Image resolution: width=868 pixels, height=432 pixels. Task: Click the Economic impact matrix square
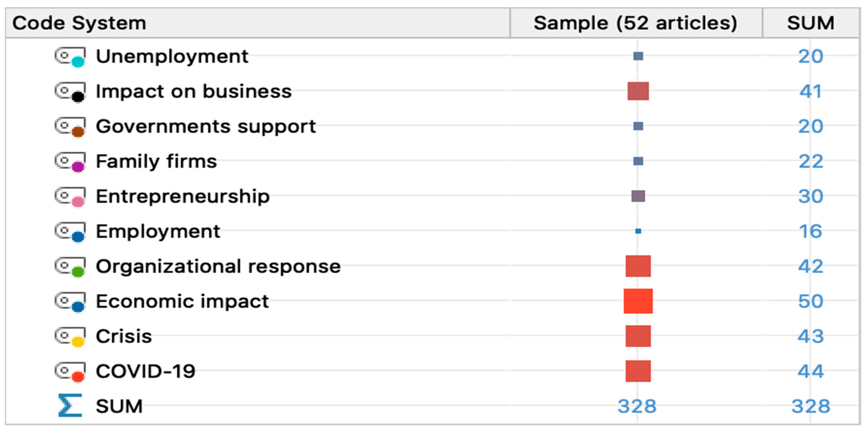(638, 301)
